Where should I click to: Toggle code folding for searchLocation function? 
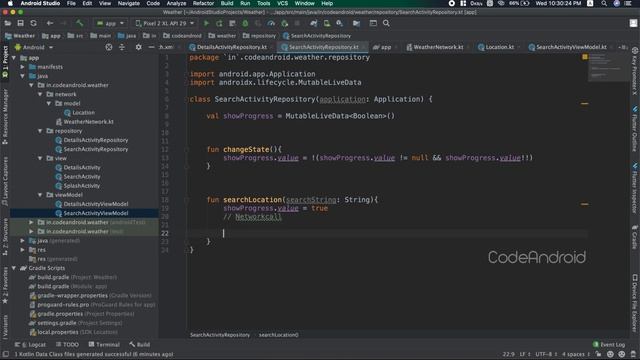[x=187, y=200]
